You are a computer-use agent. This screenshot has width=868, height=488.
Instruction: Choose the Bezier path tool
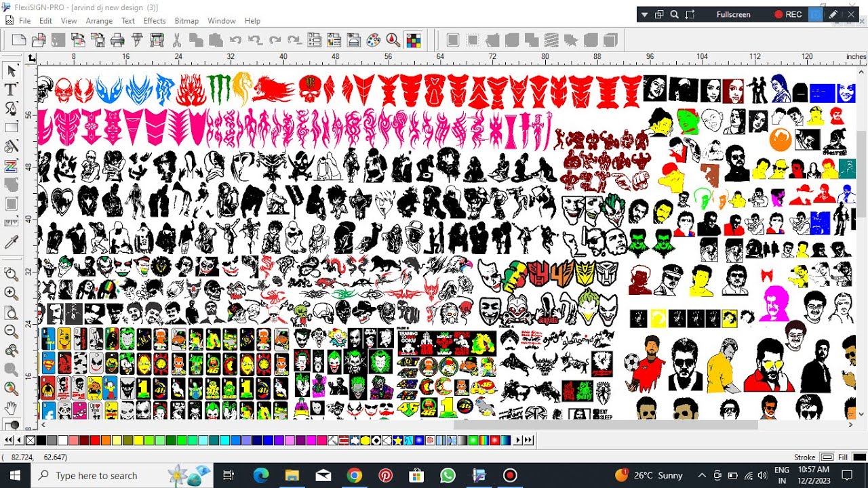pos(11,108)
